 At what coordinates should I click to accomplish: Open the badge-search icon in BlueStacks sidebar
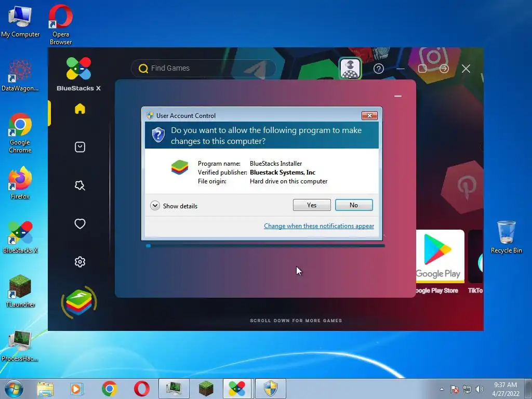(80, 185)
